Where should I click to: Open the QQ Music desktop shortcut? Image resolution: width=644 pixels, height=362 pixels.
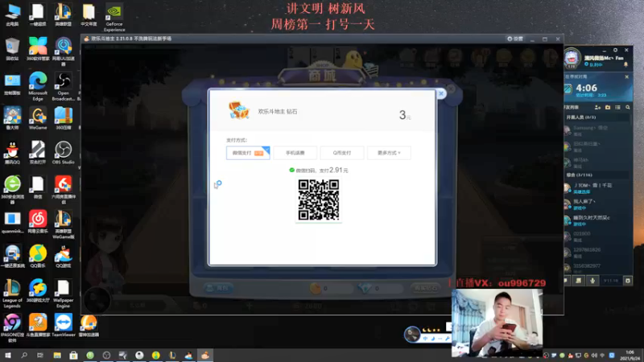click(x=38, y=257)
